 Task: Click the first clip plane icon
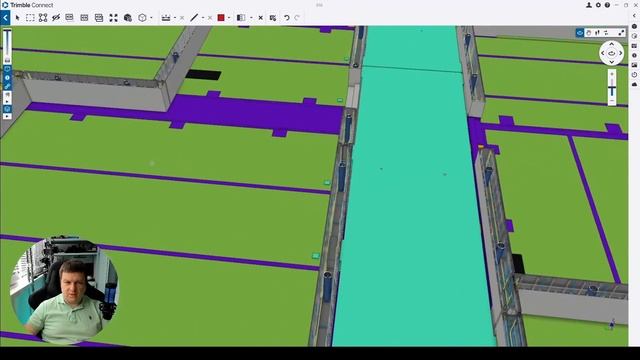[69, 18]
